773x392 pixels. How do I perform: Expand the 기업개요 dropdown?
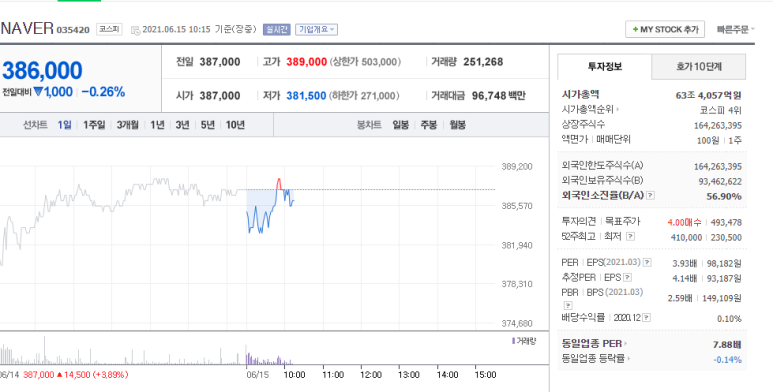click(316, 30)
